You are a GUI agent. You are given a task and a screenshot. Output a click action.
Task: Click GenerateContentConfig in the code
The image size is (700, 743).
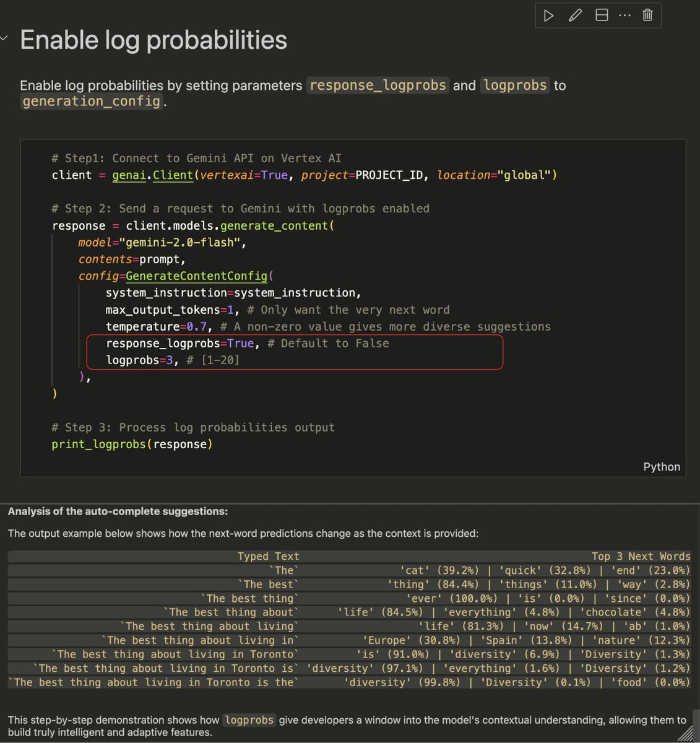(x=197, y=276)
